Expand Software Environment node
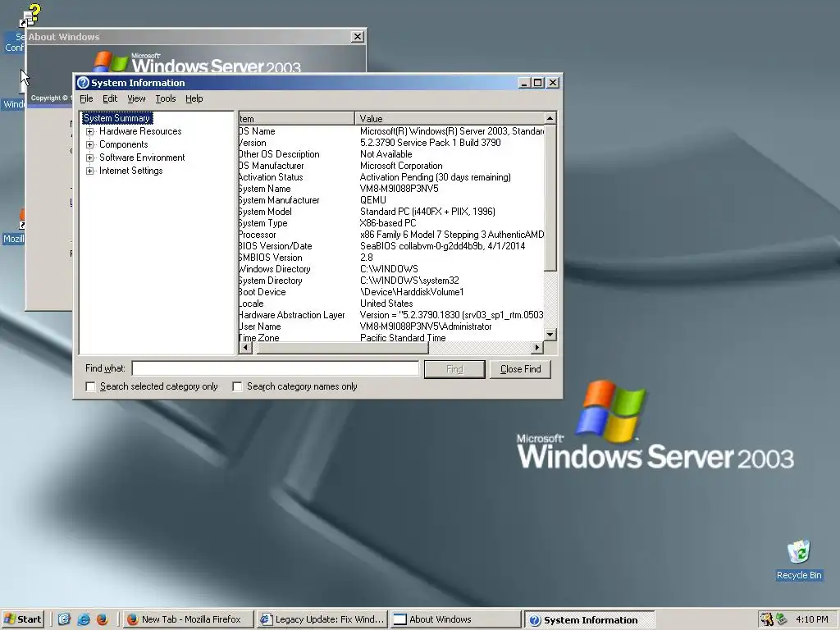The height and width of the screenshot is (630, 840). point(90,157)
